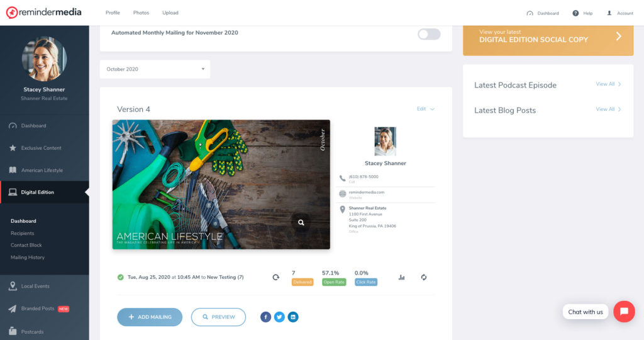Click the Add Mailing button
The width and height of the screenshot is (644, 340).
click(x=150, y=317)
